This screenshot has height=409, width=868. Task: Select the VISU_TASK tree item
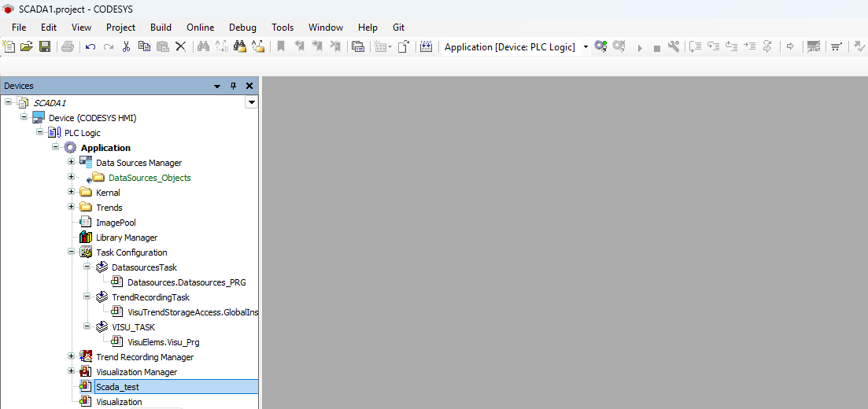point(134,327)
